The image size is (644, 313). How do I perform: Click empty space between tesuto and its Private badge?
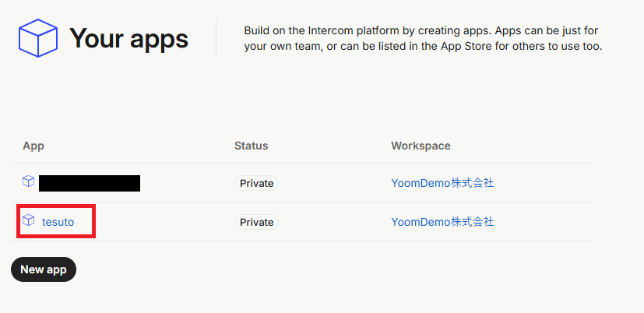pyautogui.click(x=156, y=222)
